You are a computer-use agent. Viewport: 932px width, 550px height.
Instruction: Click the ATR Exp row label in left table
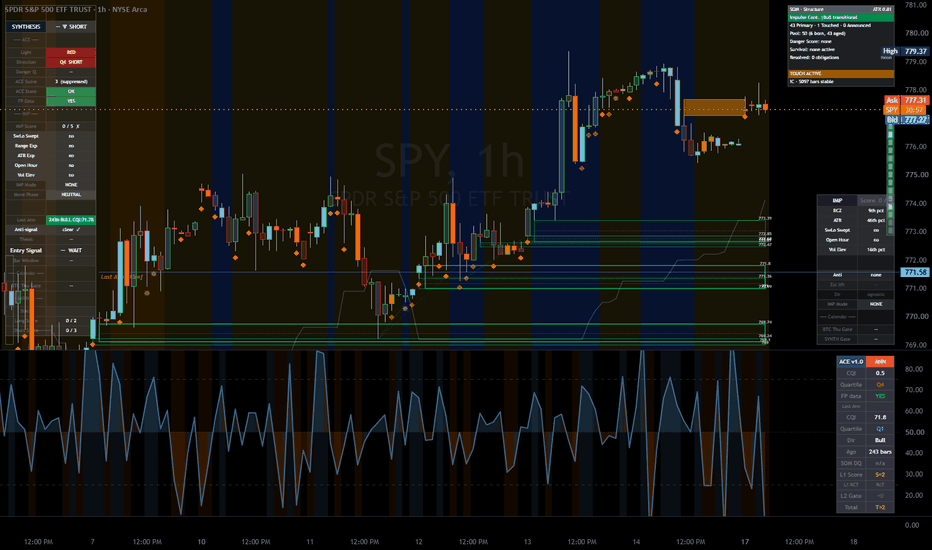pyautogui.click(x=26, y=156)
